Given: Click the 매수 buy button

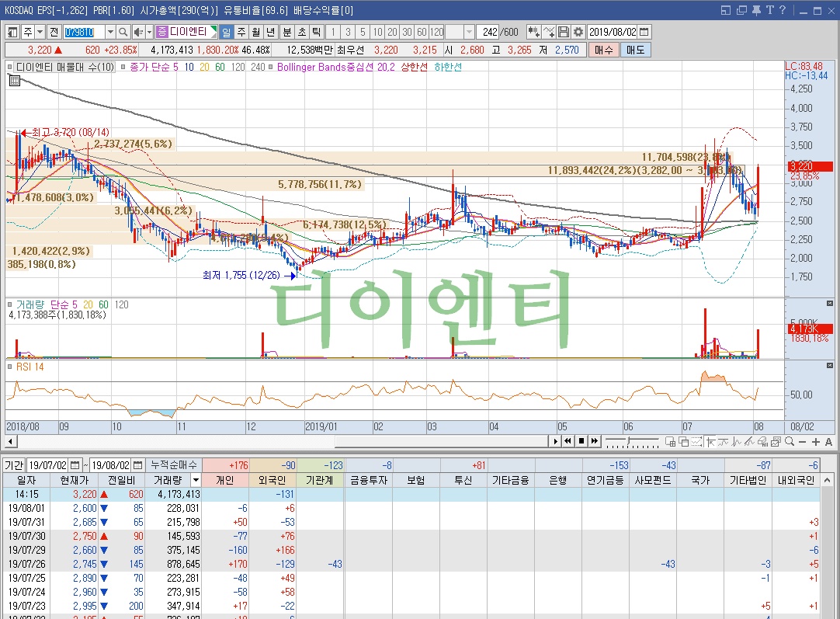Looking at the screenshot, I should (x=603, y=50).
